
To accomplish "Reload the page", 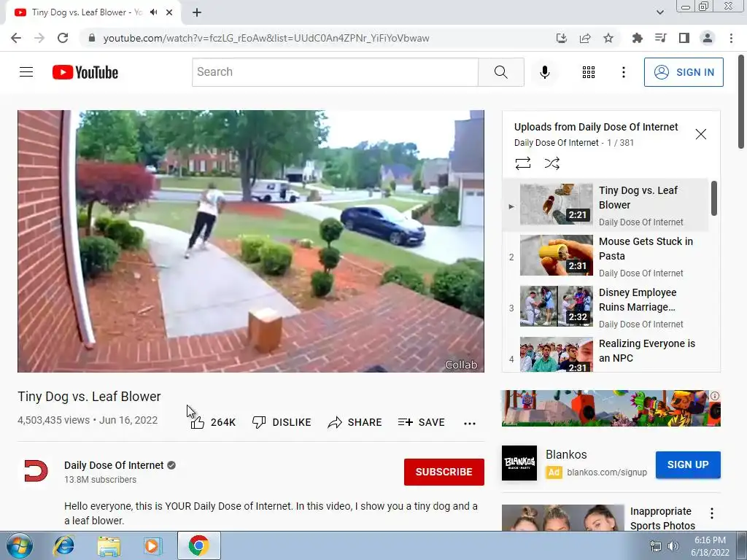I will [x=63, y=38].
